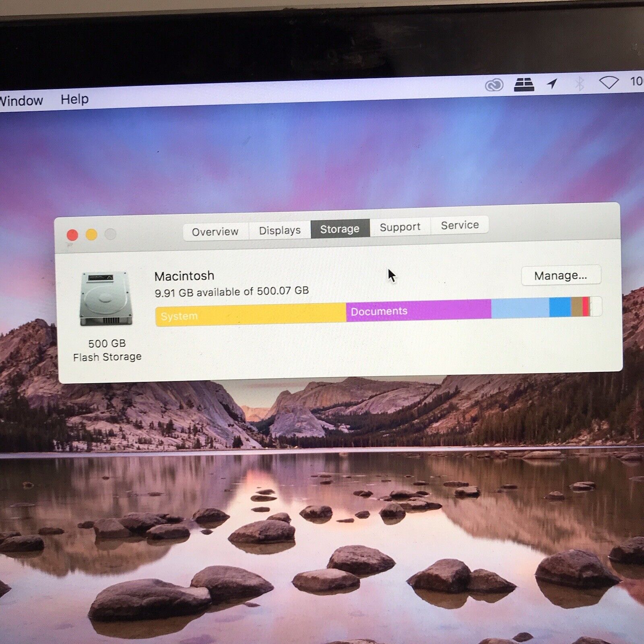Click the purple Documents storage segment
This screenshot has height=644, width=644.
(419, 310)
